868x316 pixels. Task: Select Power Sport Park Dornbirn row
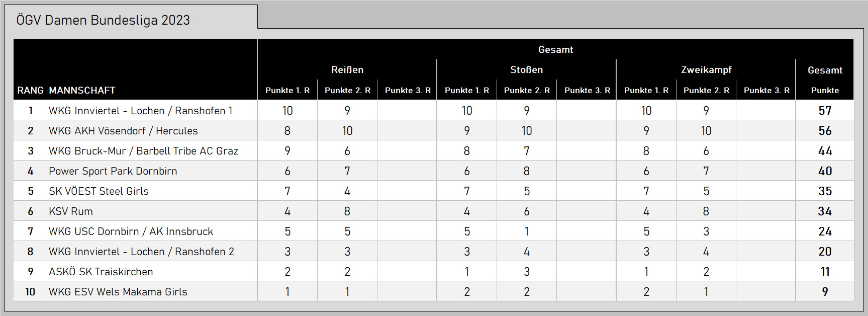(x=434, y=171)
